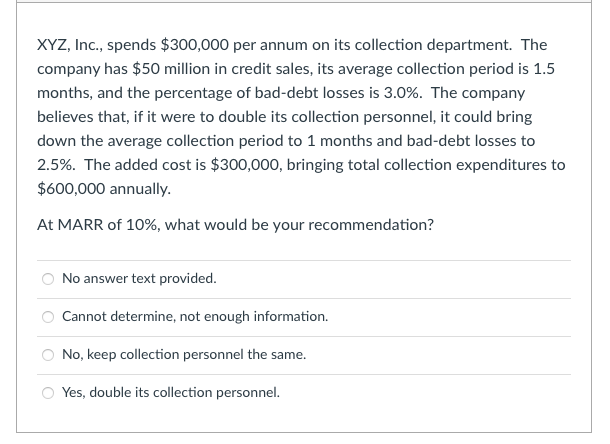Click the label text "No, keep collection personnel the same."

(184, 355)
